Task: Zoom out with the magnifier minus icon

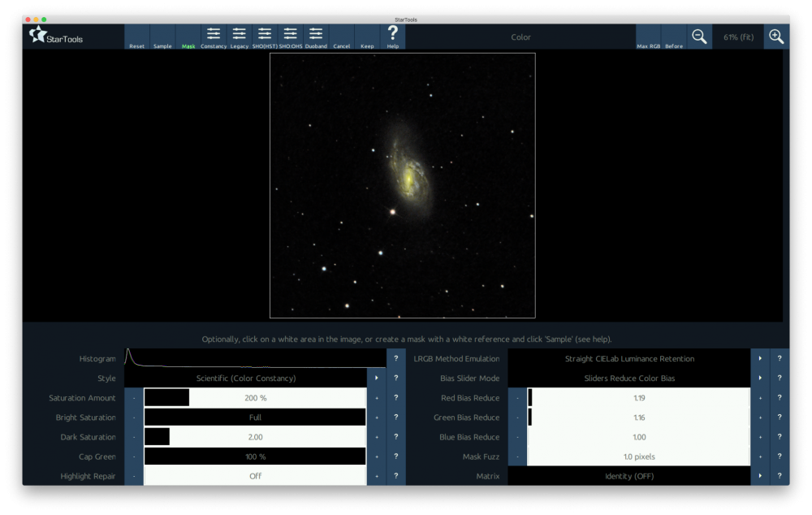Action: (x=700, y=37)
